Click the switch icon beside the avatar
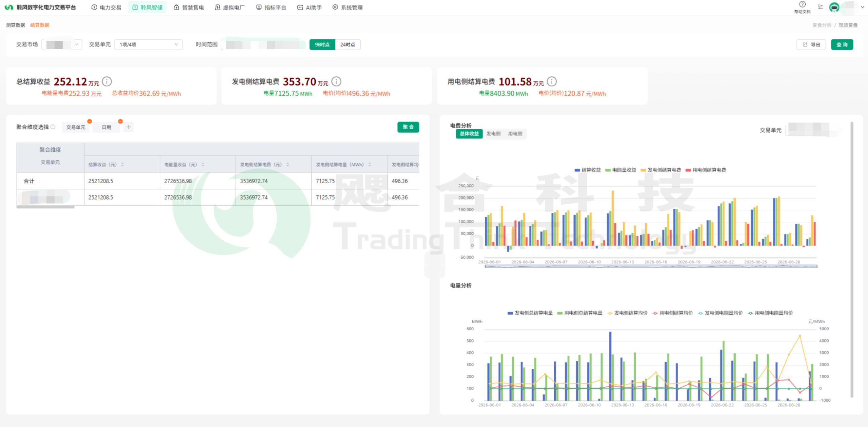 (821, 7)
